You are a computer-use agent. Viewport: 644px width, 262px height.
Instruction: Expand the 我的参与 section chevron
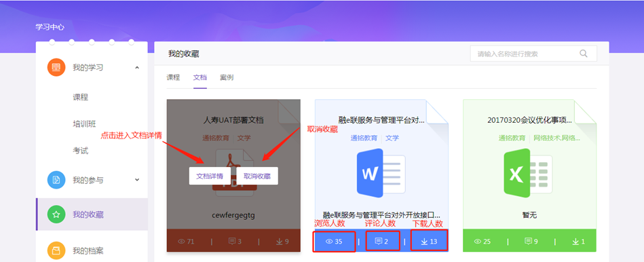(137, 180)
